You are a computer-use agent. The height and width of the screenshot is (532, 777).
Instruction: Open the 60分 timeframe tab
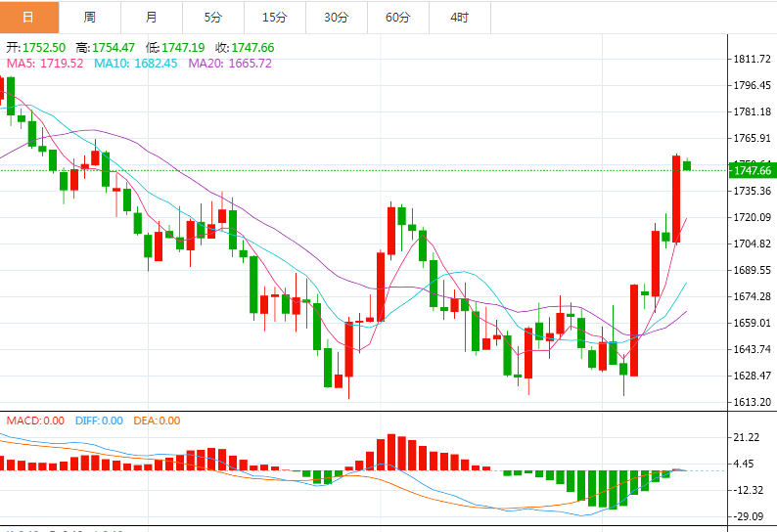point(398,18)
